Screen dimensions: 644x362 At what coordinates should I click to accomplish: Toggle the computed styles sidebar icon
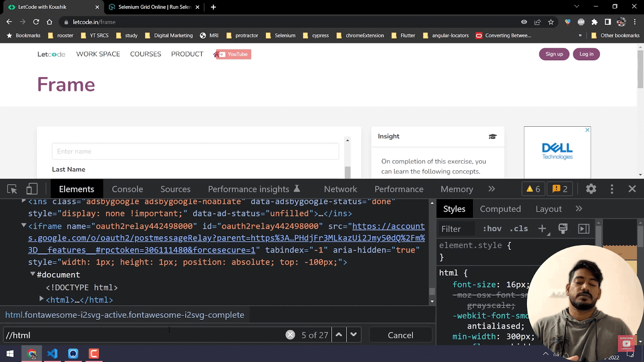point(584,228)
